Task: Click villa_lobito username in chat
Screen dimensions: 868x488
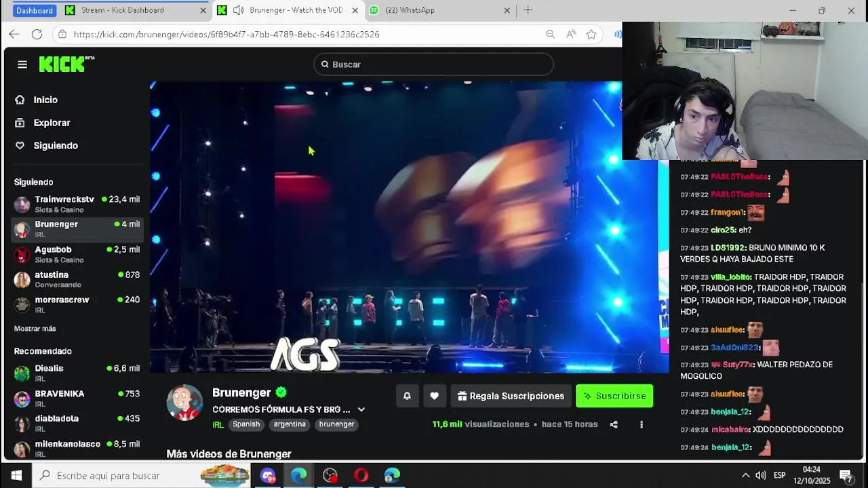Action: [x=730, y=277]
